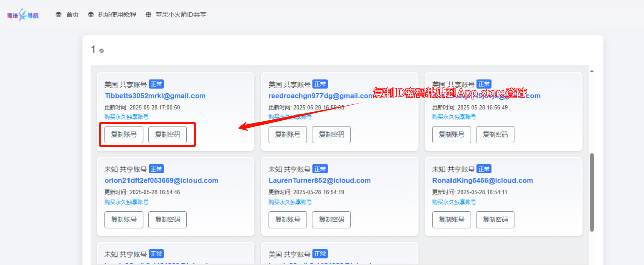The image size is (644, 265).
Task: Click the 魔法导航 site logo
Action: 23,15
